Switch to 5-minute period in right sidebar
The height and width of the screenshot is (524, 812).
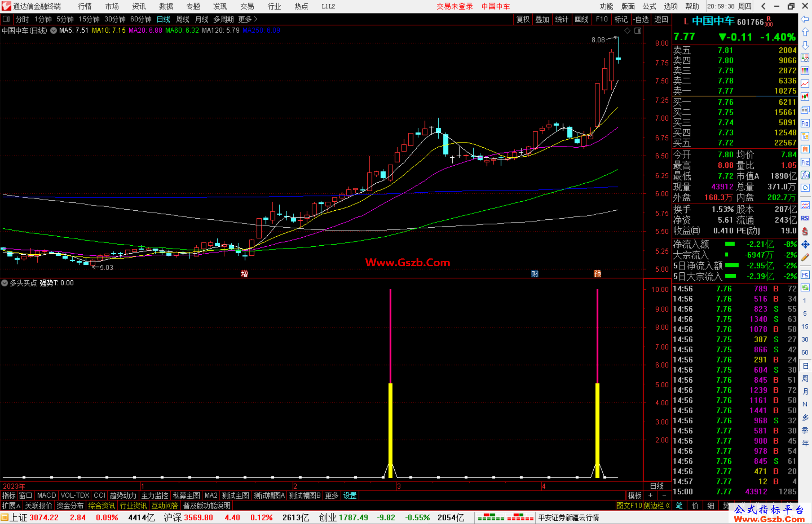(805, 313)
